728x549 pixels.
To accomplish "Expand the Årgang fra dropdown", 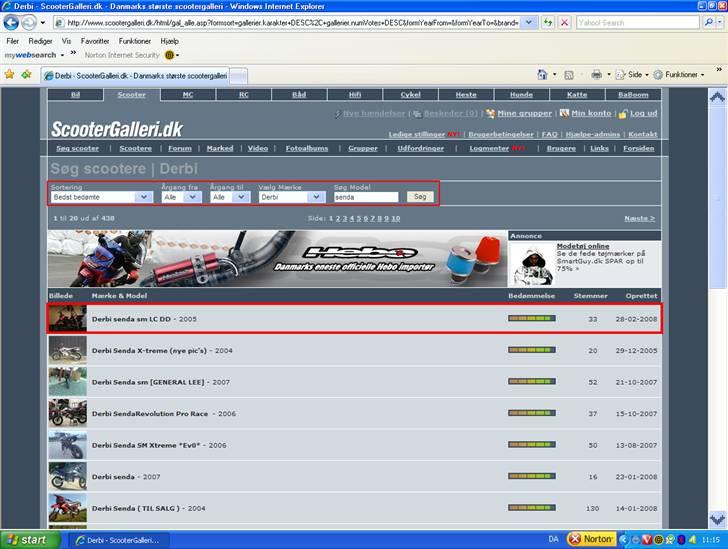I will (177, 197).
